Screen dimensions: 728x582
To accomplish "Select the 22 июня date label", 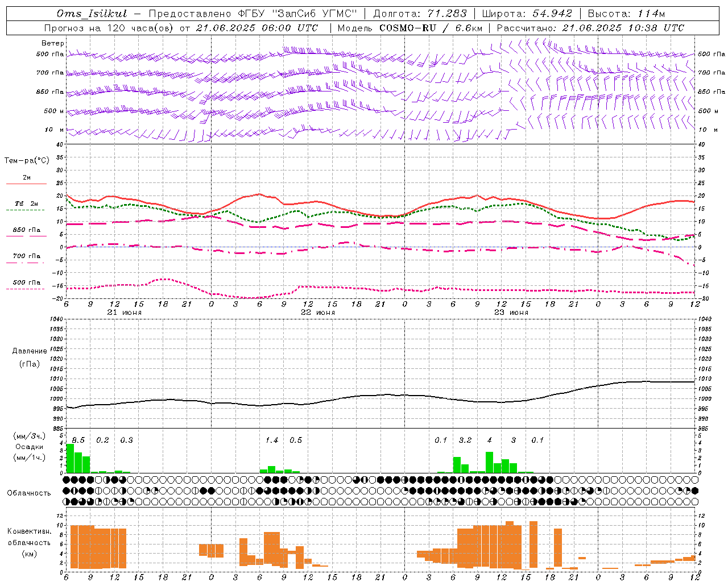I will 318,313.
